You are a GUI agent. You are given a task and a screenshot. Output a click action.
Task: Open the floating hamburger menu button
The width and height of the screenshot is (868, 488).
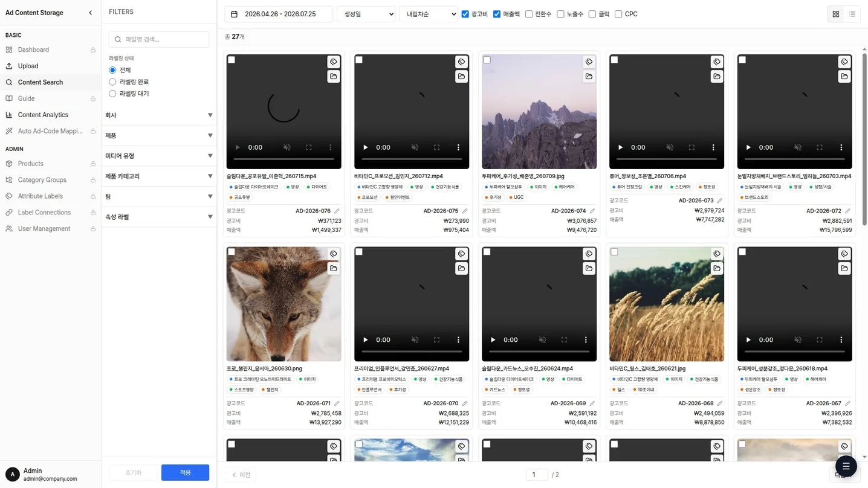[846, 466]
